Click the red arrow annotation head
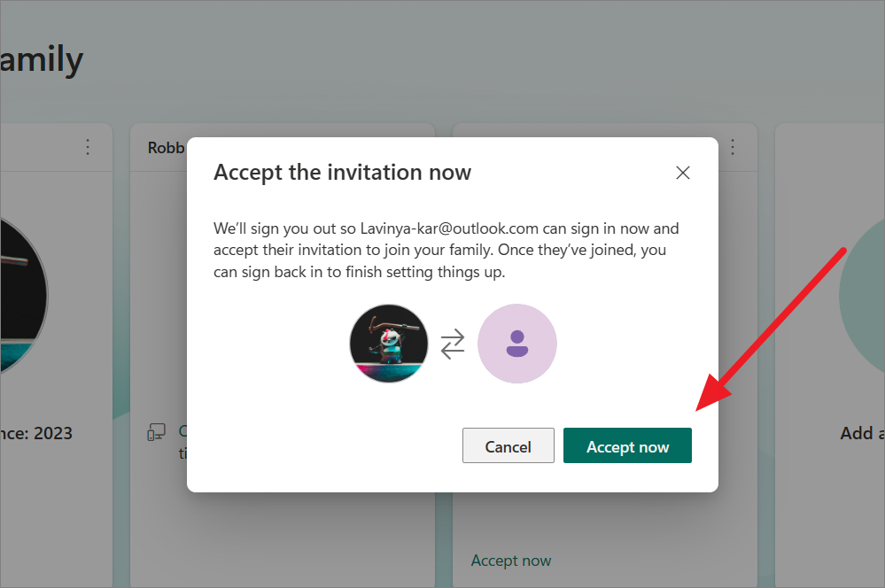The height and width of the screenshot is (588, 885). [712, 394]
